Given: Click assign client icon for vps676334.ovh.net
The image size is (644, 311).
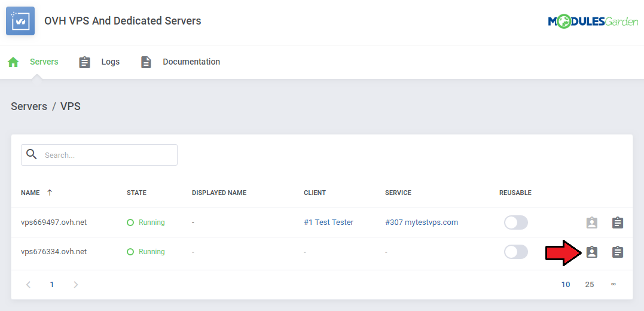Looking at the screenshot, I should tap(592, 252).
